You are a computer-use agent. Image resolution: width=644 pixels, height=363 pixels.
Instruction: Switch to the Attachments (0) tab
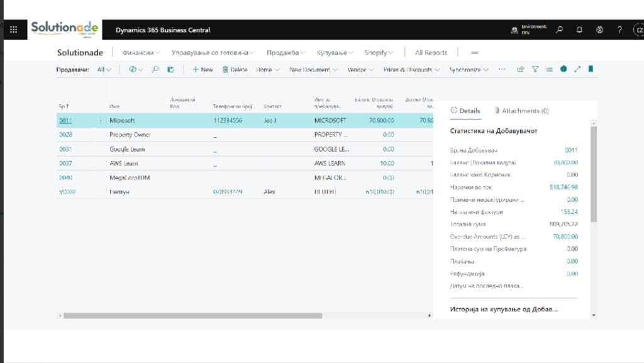tap(521, 111)
